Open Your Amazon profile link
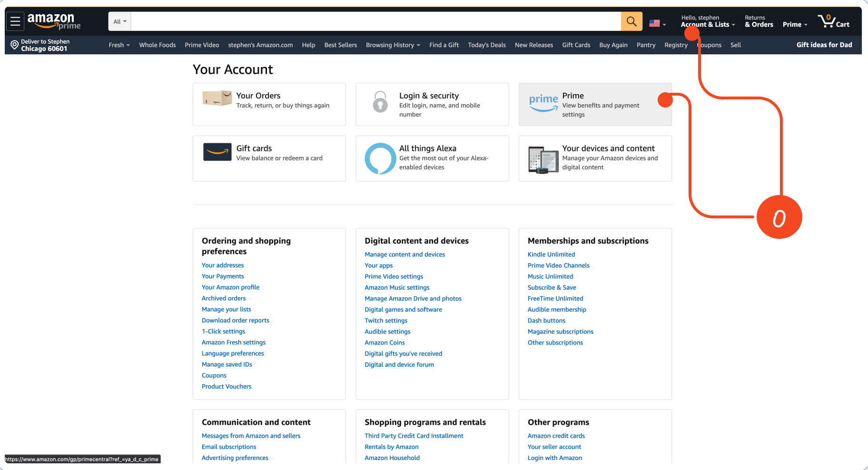868x470 pixels. 231,287
